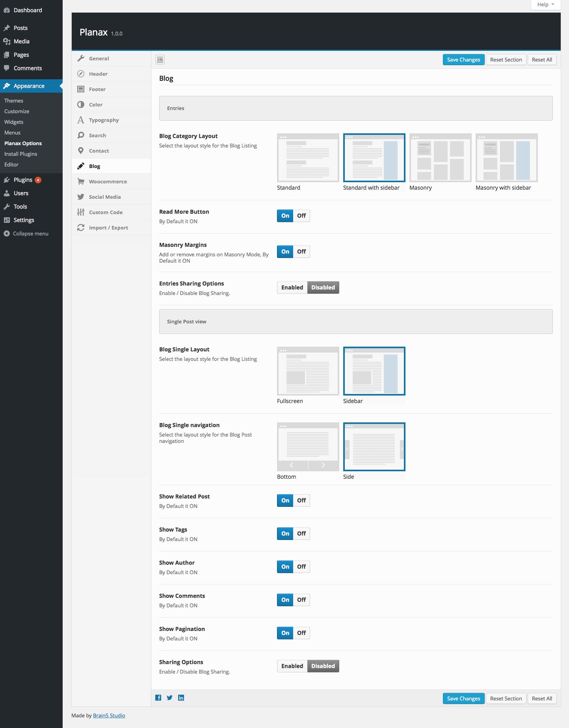Switch to the Social Media tab

(x=104, y=197)
